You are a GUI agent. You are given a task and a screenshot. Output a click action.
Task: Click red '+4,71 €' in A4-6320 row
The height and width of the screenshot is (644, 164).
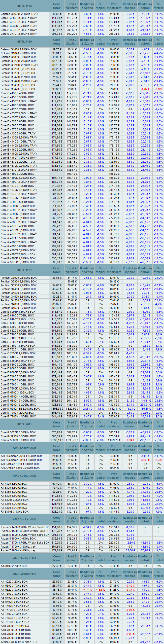[x=87, y=590]
